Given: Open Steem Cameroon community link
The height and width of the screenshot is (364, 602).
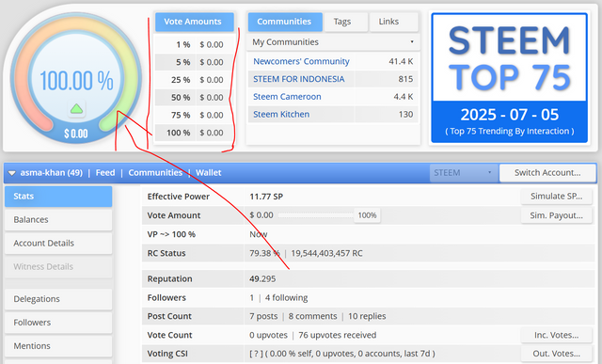Looking at the screenshot, I should [287, 97].
